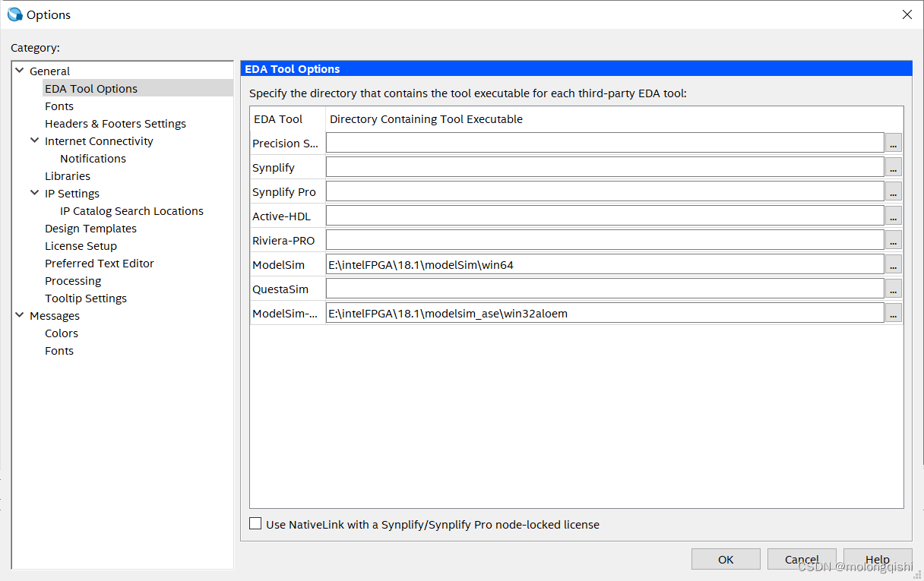Click the OK button
Screen dimensions: 924x581
click(726, 559)
